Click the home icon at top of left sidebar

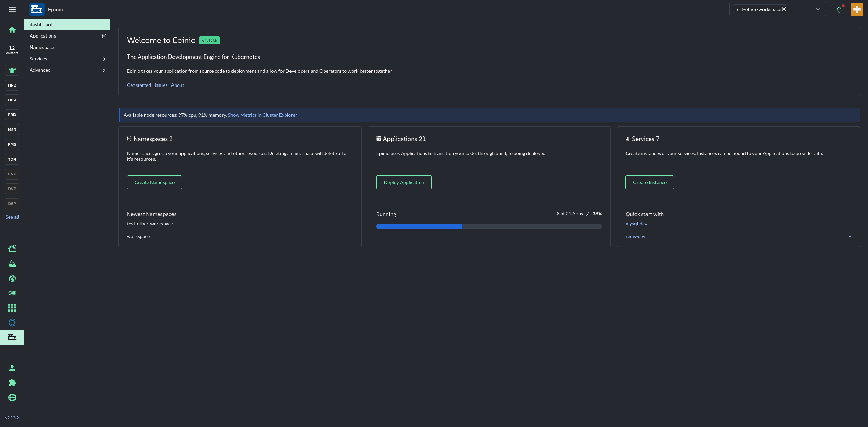pyautogui.click(x=12, y=30)
